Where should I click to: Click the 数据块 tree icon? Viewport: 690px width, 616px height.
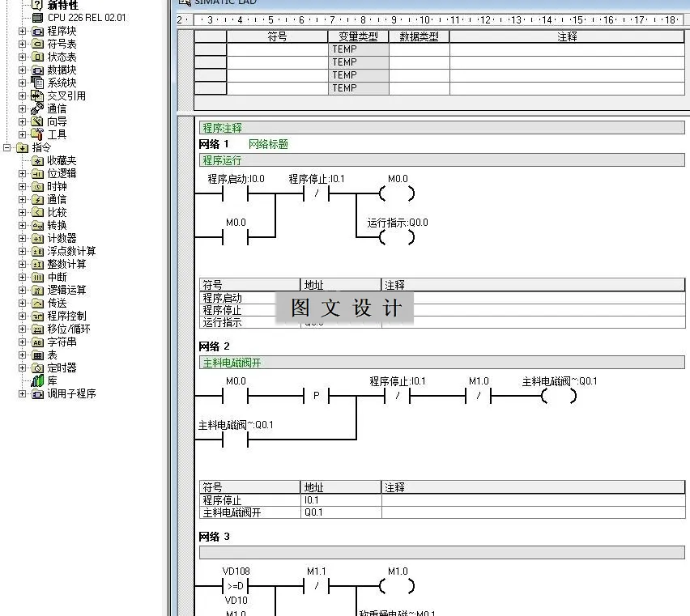click(x=37, y=70)
